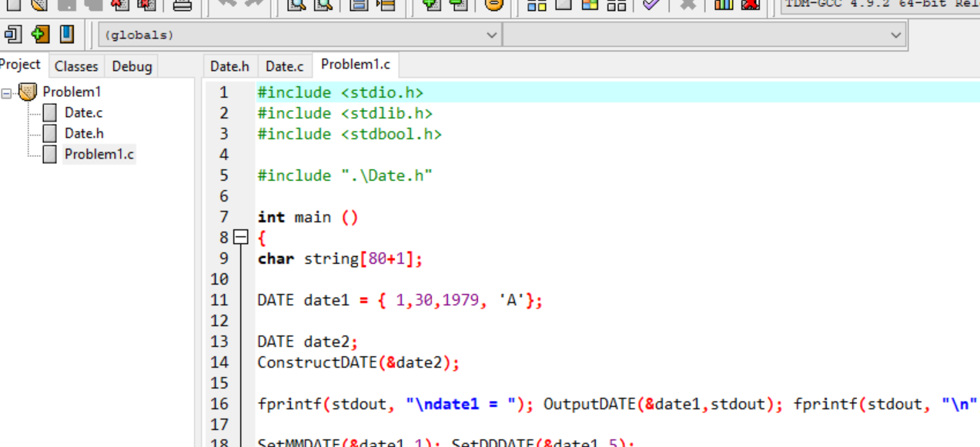
Task: Click the 'char string[80+1];' line
Action: tap(340, 259)
